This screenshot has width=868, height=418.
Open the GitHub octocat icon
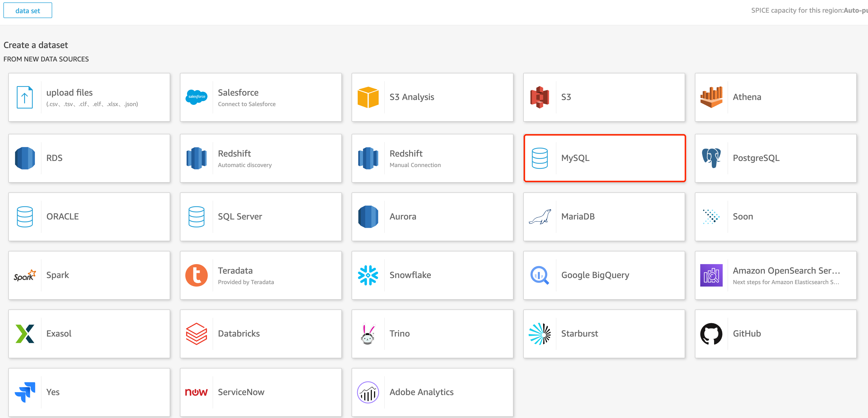[711, 334]
